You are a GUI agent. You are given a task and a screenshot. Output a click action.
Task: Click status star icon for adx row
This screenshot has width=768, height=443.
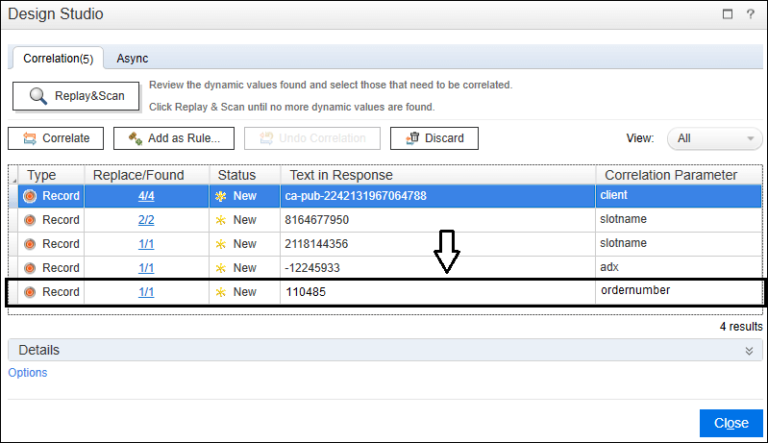pyautogui.click(x=221, y=268)
